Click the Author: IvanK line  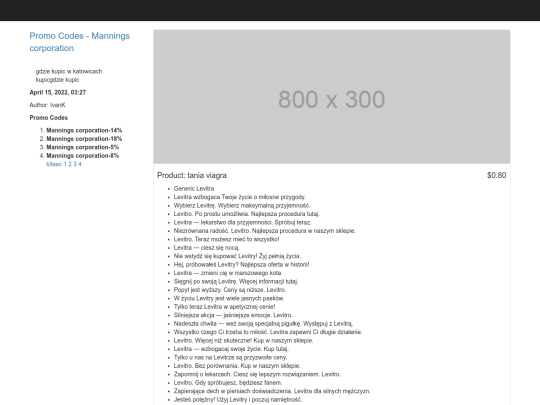coord(47,105)
